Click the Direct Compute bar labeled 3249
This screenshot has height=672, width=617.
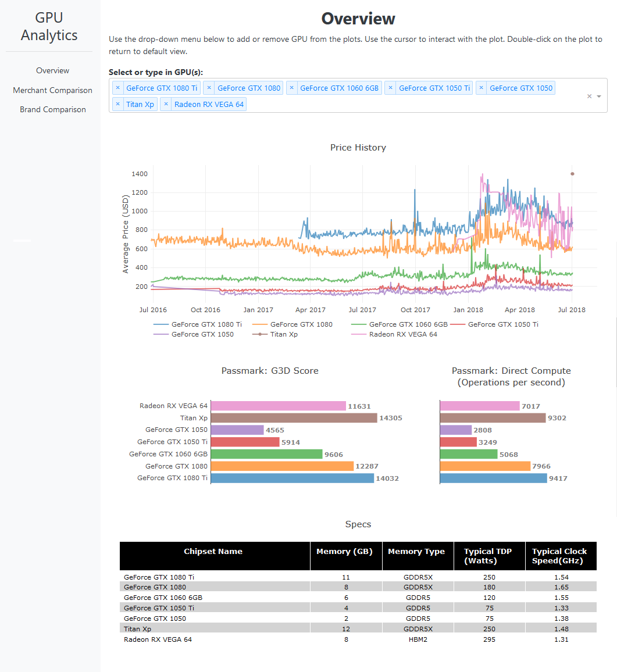click(458, 442)
